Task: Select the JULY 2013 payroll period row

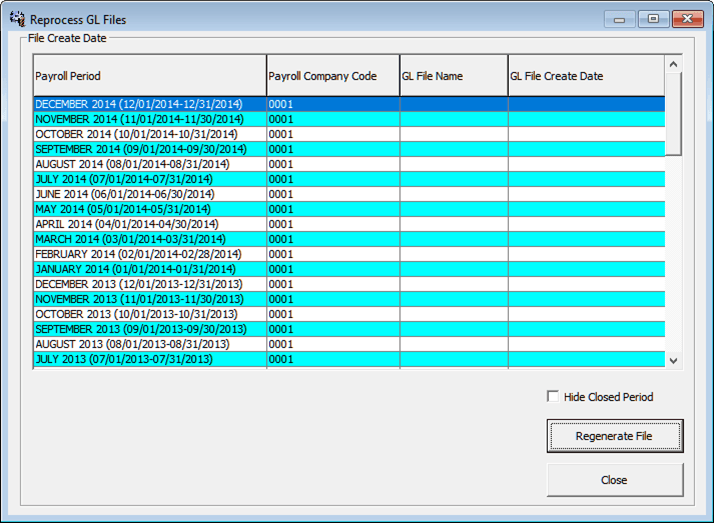Action: pos(349,360)
